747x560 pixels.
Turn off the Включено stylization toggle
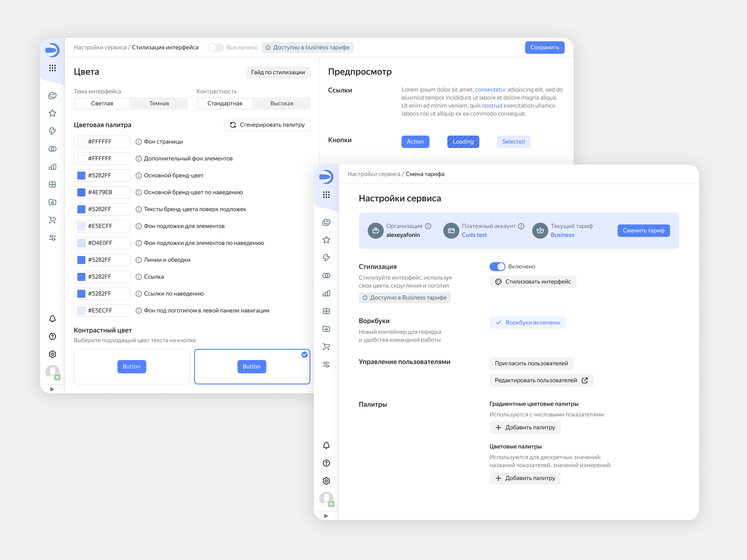(x=497, y=267)
